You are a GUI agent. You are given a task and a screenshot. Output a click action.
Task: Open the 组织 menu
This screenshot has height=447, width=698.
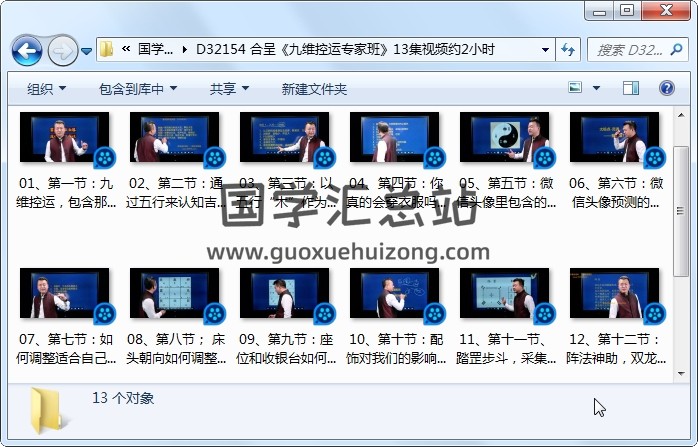[x=46, y=89]
